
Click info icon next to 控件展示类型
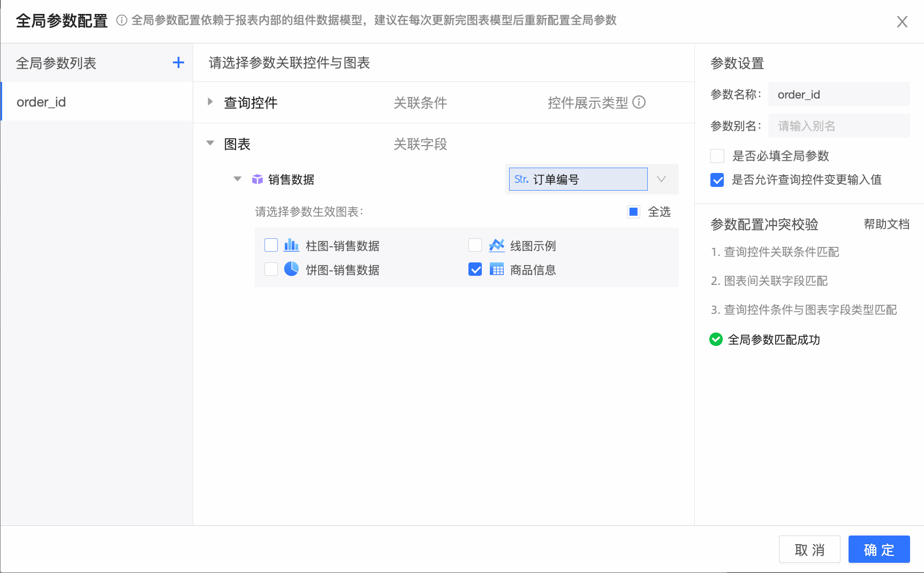point(639,102)
